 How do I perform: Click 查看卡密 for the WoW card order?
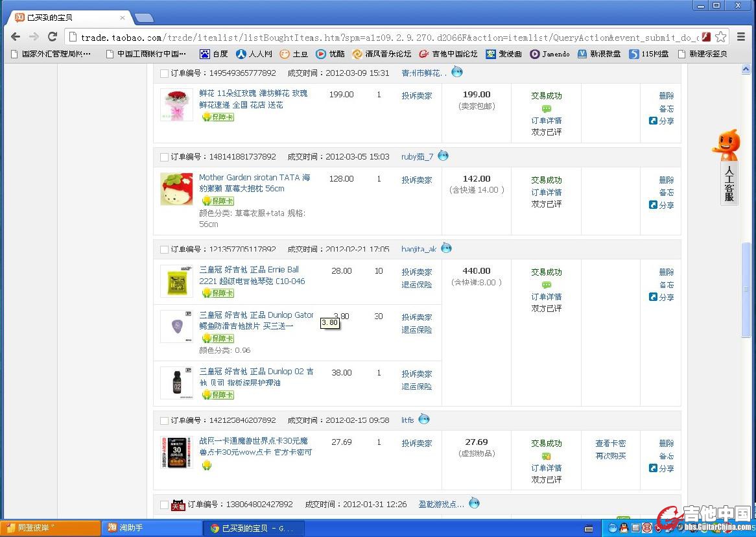click(610, 444)
